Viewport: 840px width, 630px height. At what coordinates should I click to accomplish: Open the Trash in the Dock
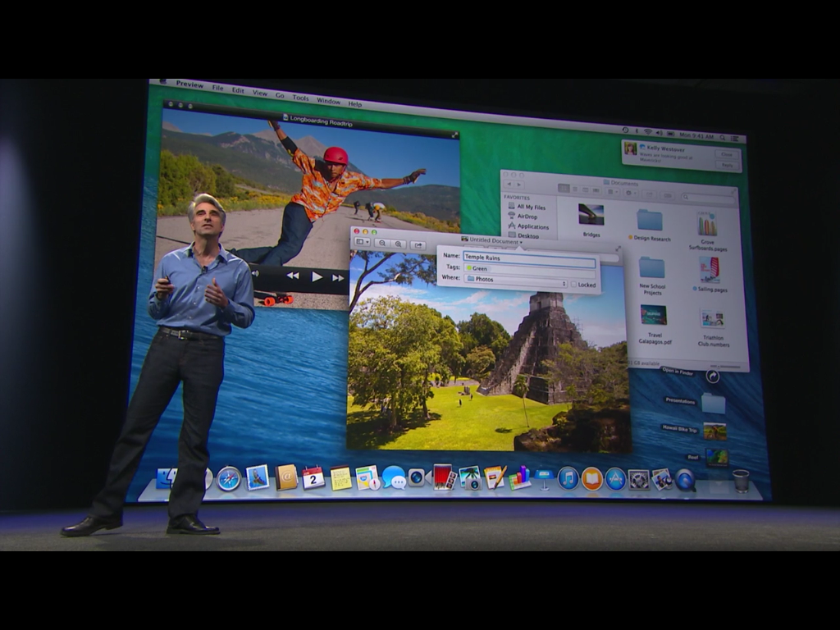(741, 481)
